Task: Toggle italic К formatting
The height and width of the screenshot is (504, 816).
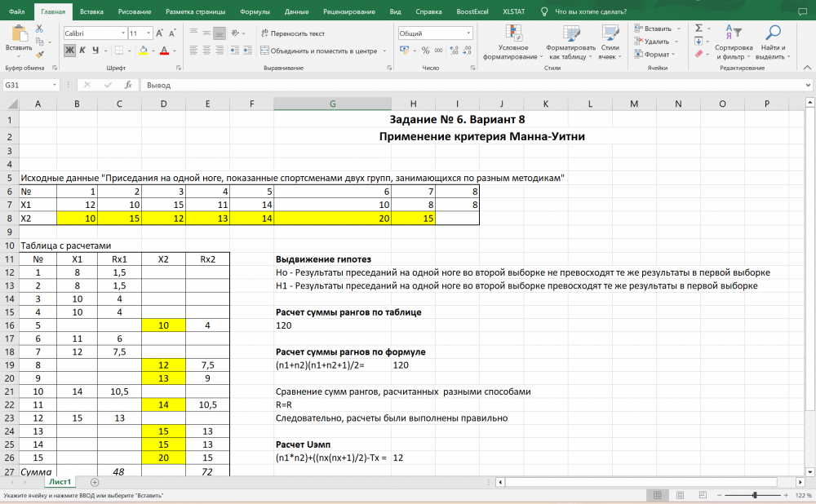Action: (x=82, y=51)
